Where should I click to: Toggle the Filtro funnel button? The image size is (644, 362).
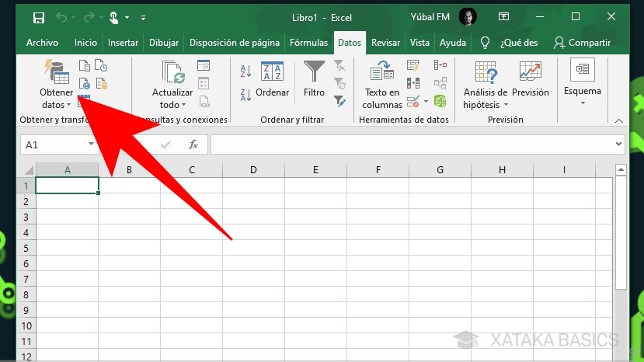(314, 79)
